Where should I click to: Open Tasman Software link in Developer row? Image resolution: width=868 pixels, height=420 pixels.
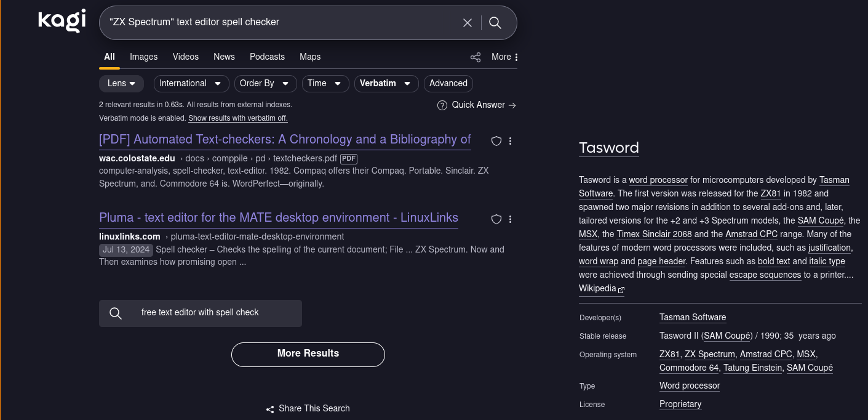[693, 318]
